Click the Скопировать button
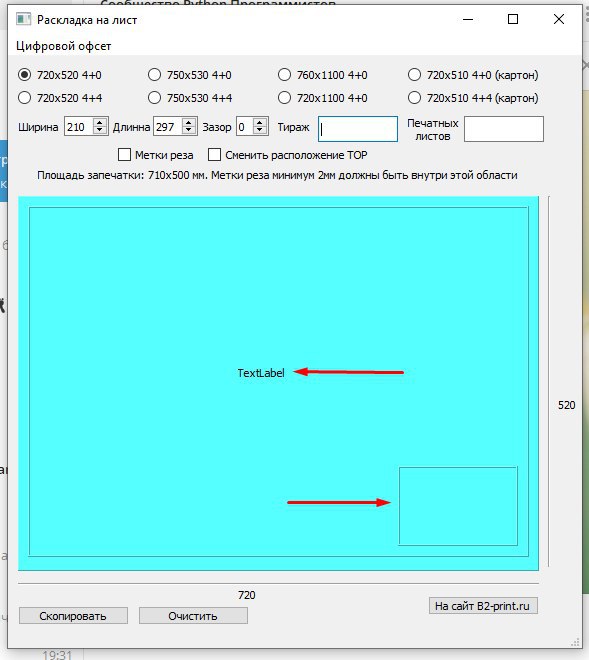 [73, 616]
